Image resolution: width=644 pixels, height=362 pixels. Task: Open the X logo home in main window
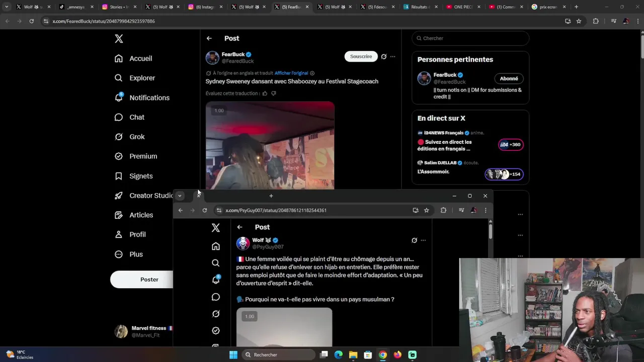(x=119, y=39)
